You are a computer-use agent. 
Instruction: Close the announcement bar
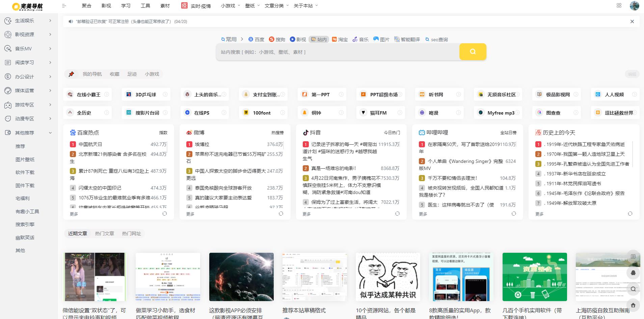(632, 21)
